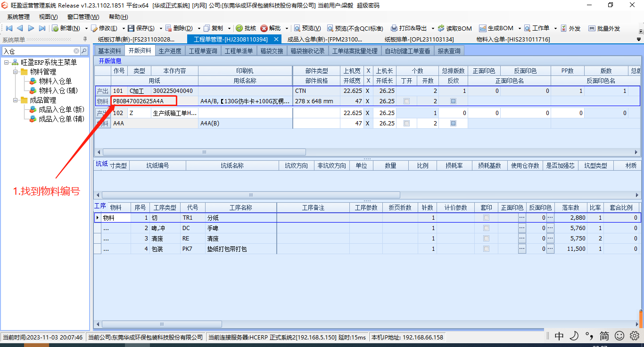Pin the 系统菜单 side panel

85,39
